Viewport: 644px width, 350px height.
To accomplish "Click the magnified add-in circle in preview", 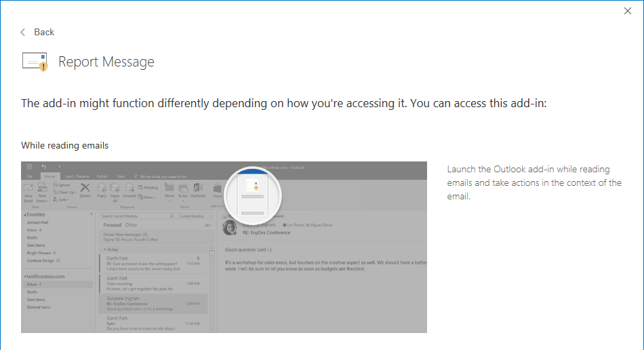I will [x=253, y=195].
